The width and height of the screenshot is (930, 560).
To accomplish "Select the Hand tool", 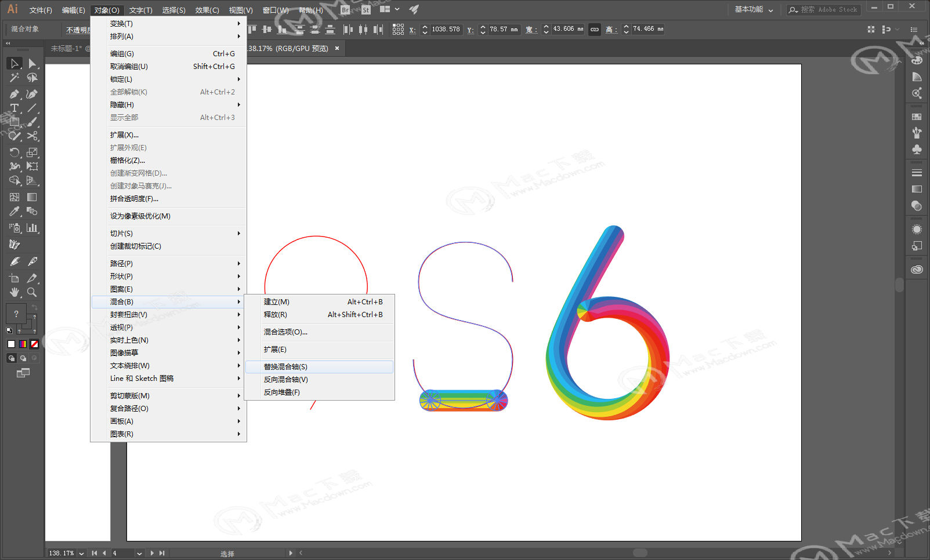I will pyautogui.click(x=15, y=292).
